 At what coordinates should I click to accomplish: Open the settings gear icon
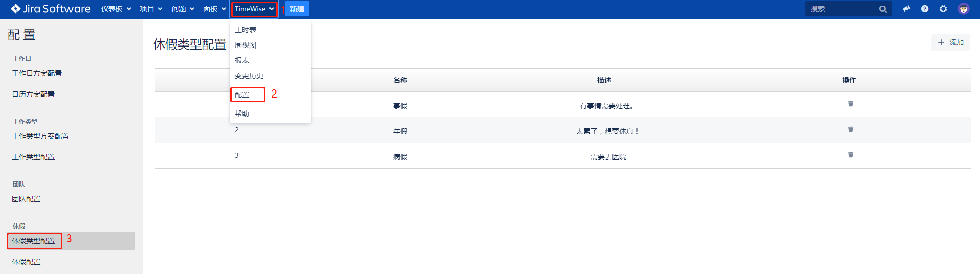[943, 9]
